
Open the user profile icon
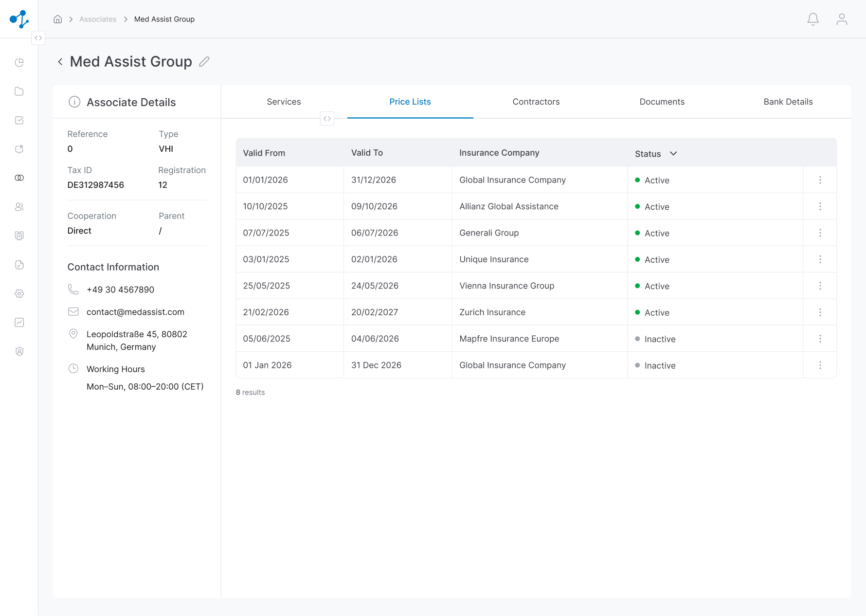click(842, 19)
